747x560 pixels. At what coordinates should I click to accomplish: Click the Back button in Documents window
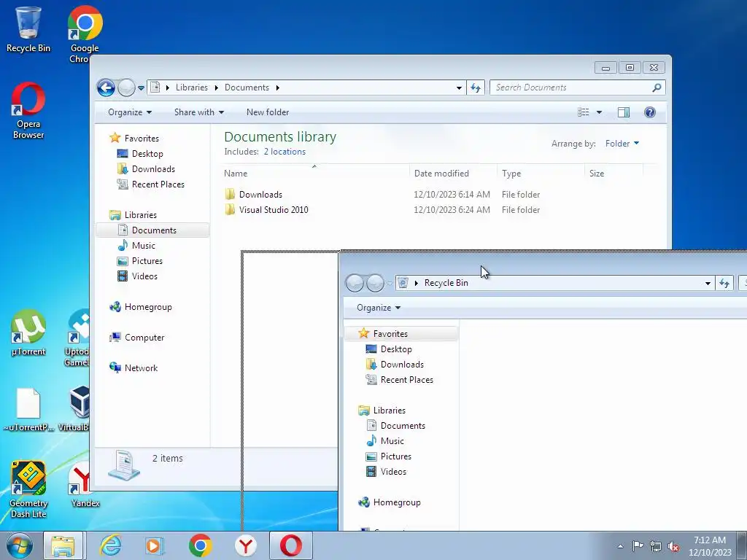pyautogui.click(x=106, y=87)
